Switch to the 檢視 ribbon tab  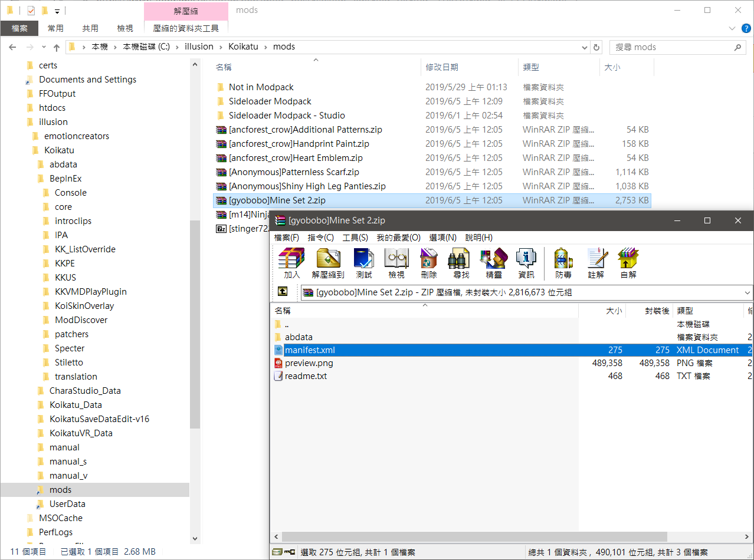point(125,28)
